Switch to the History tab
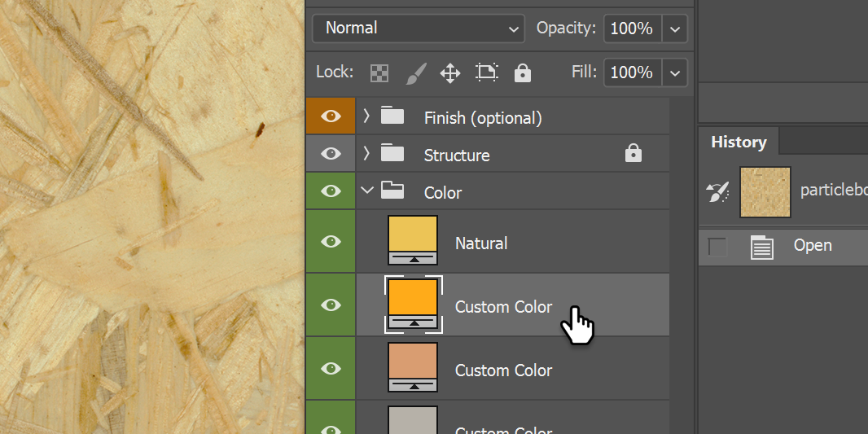Screen dimensions: 868x434 click(x=739, y=142)
